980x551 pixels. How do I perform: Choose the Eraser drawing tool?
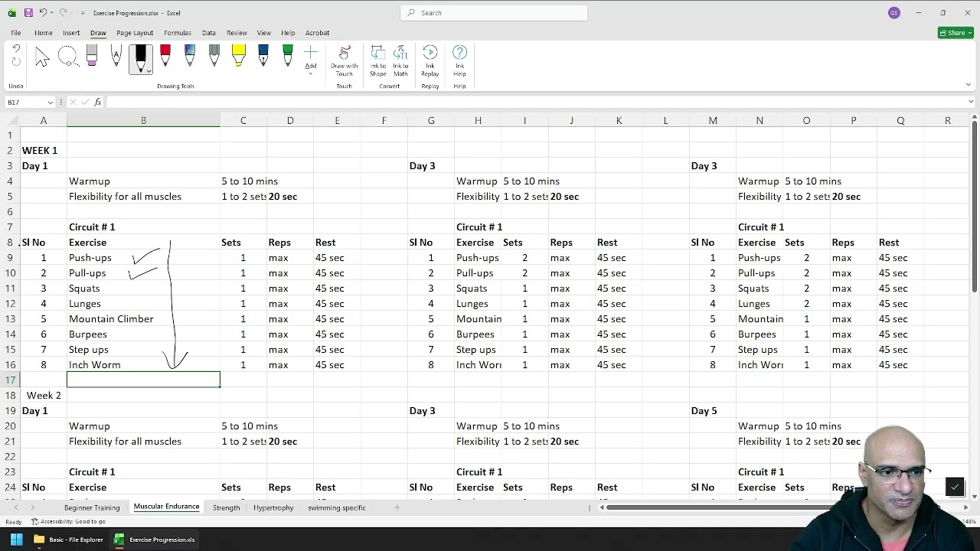(x=92, y=57)
